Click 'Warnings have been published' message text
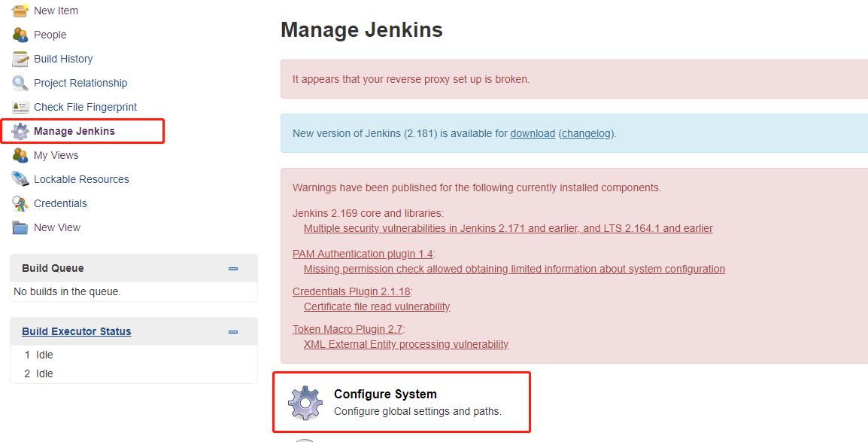Viewport: 868px width, 442px height. pyautogui.click(x=477, y=187)
